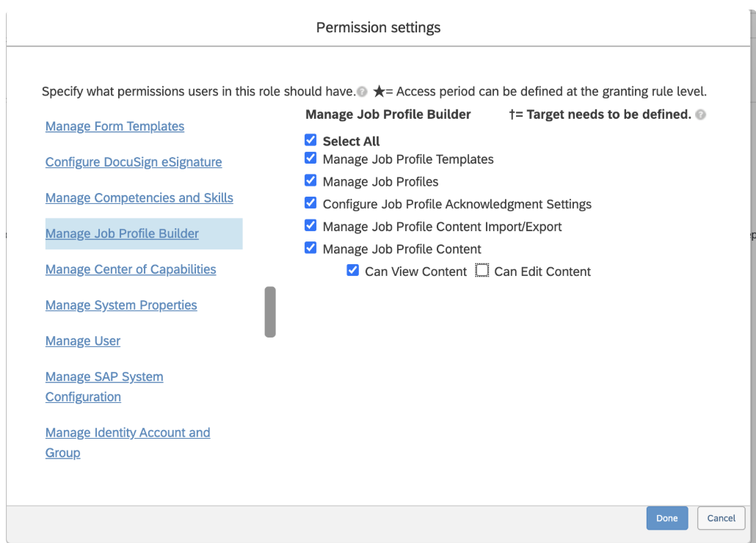Uncheck Manage Job Profiles checkbox
The width and height of the screenshot is (756, 543).
click(x=310, y=181)
